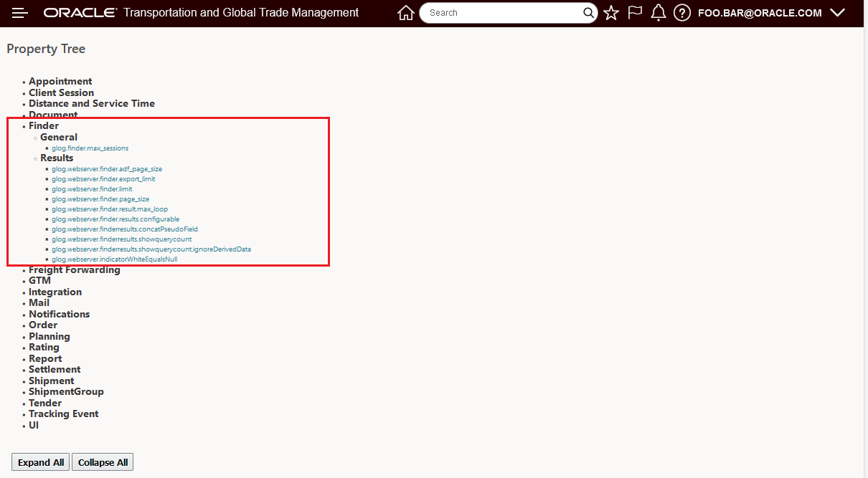
Task: Open glog.webserver.finder.adf_page_size property link
Action: pyautogui.click(x=107, y=169)
